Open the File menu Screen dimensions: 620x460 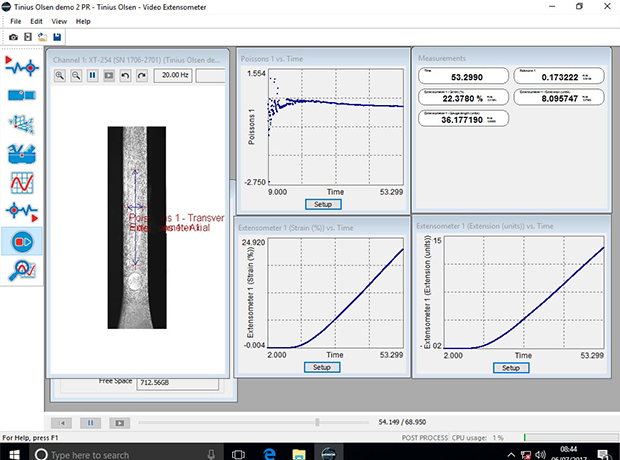(x=13, y=21)
